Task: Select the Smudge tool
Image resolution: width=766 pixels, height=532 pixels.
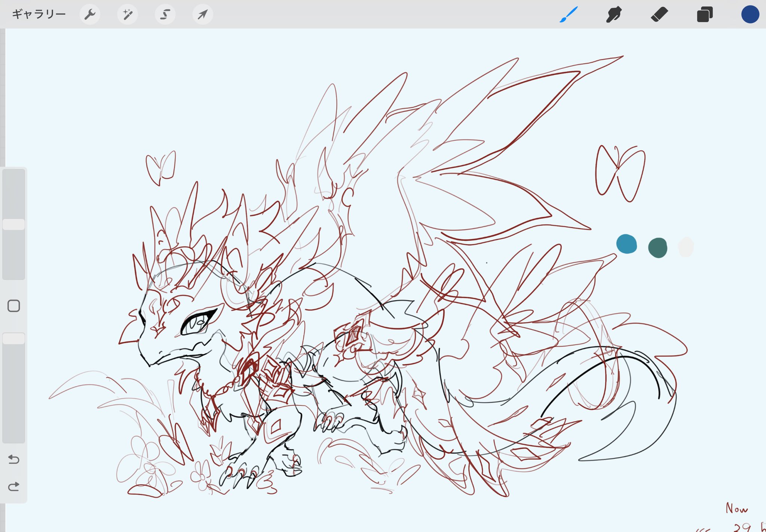Action: click(x=614, y=15)
